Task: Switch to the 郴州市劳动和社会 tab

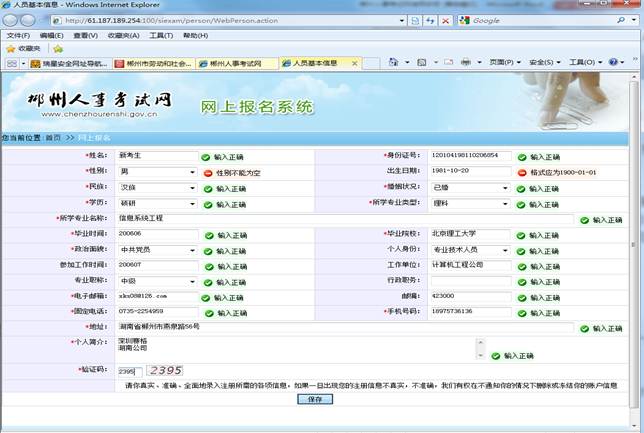Action: click(x=154, y=64)
